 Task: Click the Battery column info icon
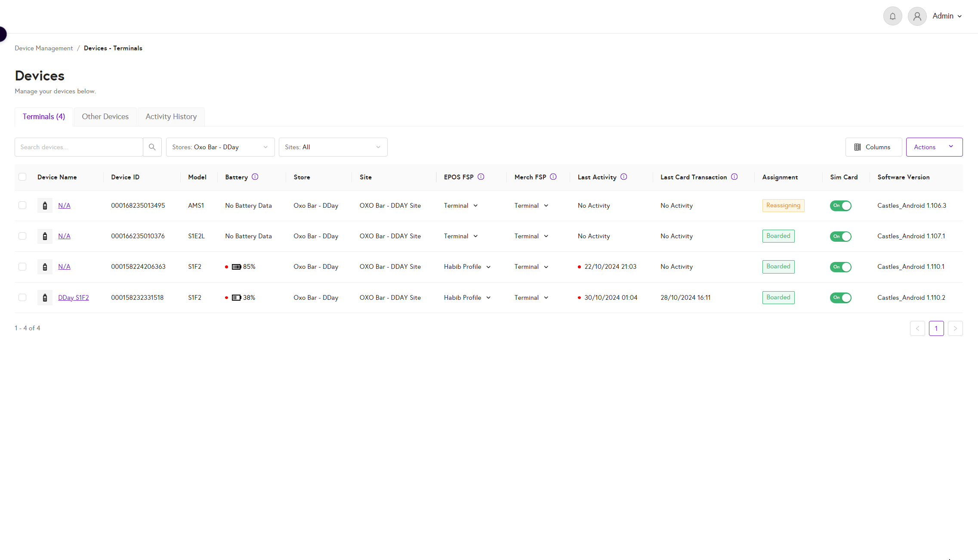[255, 177]
